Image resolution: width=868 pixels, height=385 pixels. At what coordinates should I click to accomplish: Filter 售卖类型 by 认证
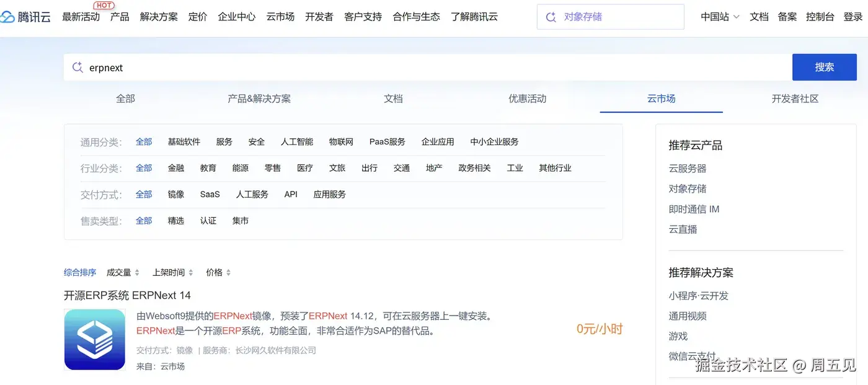point(208,221)
